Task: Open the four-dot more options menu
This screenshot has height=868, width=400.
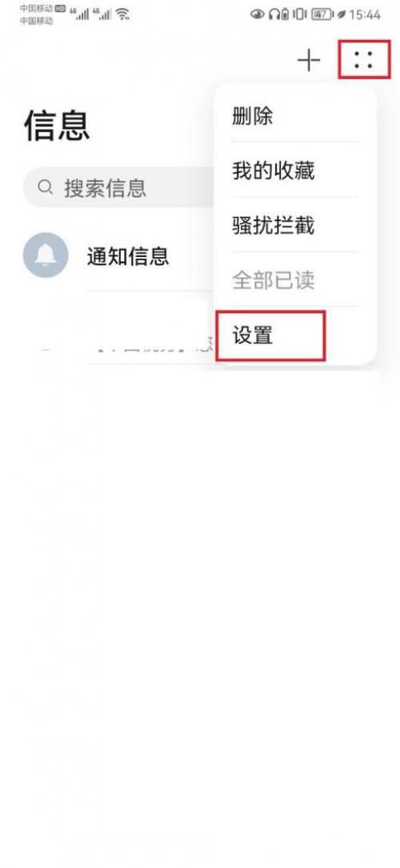Action: pyautogui.click(x=363, y=59)
